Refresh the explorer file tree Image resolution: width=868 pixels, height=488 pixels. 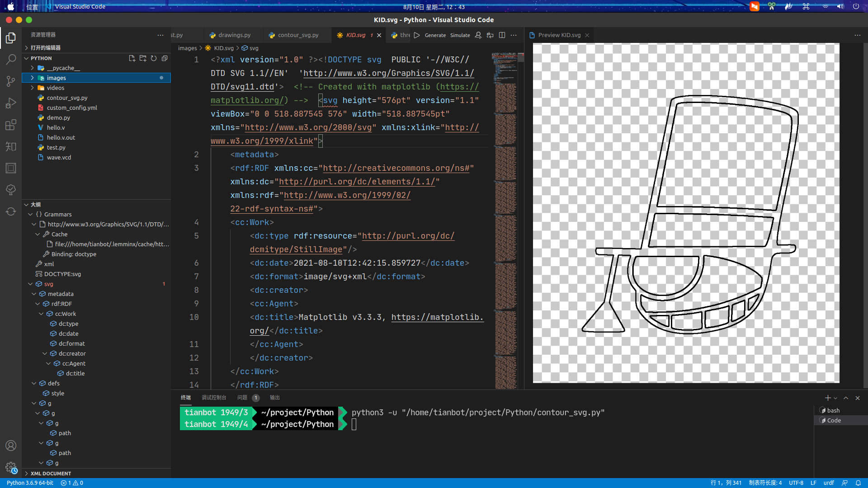click(154, 58)
